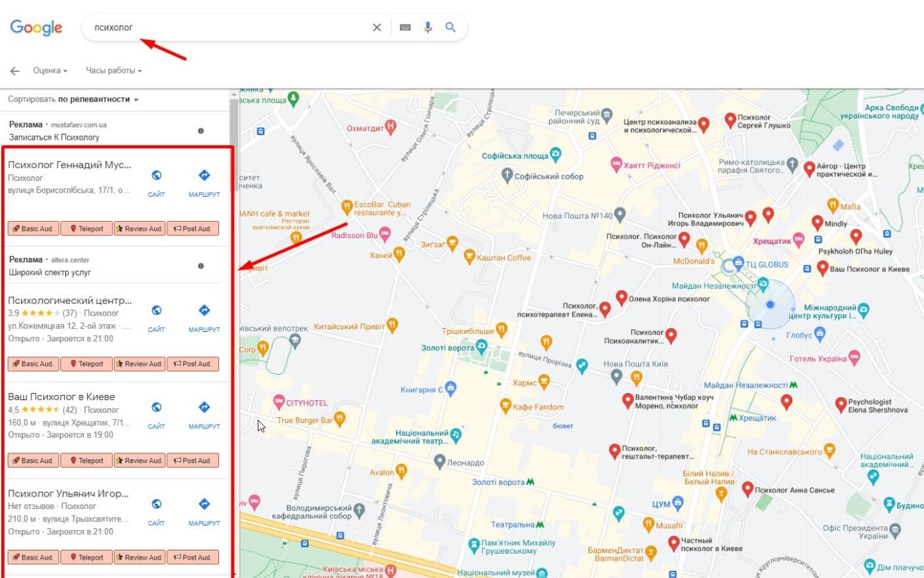Click Post Aud. under Психологический центр
The image size is (924, 578).
coord(193,364)
